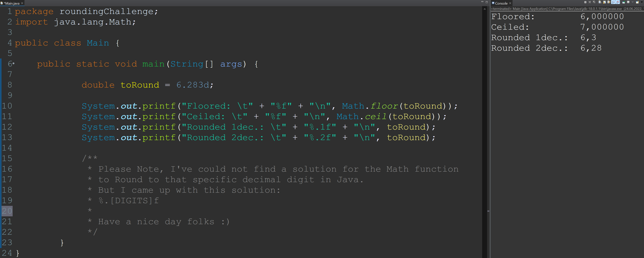The image size is (644, 258).
Task: Expand the Open Console dropdown arrow
Action: [x=642, y=2]
